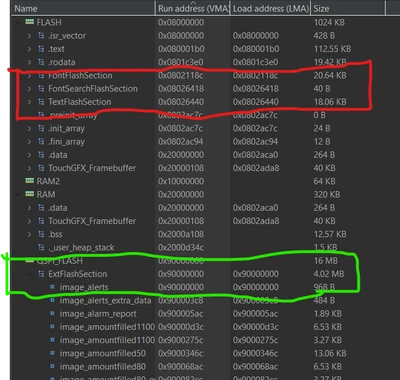
Task: Expand the .bss section
Action: point(29,234)
